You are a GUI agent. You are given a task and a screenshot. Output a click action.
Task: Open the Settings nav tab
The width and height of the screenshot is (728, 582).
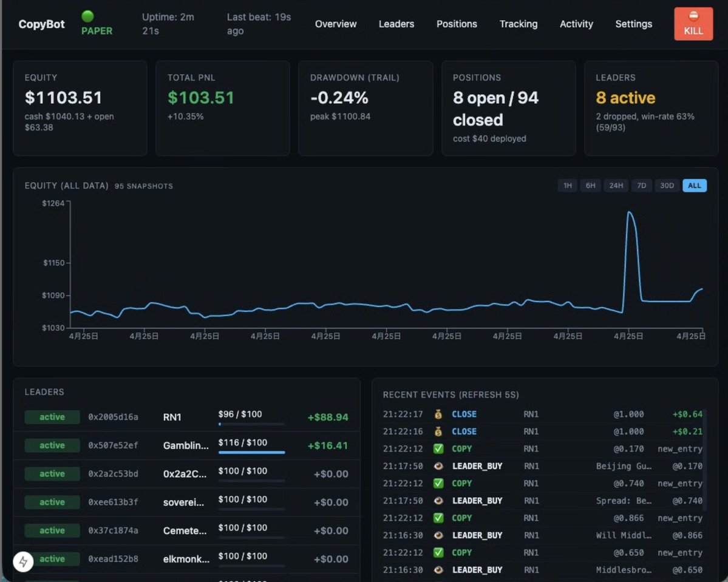pyautogui.click(x=633, y=24)
